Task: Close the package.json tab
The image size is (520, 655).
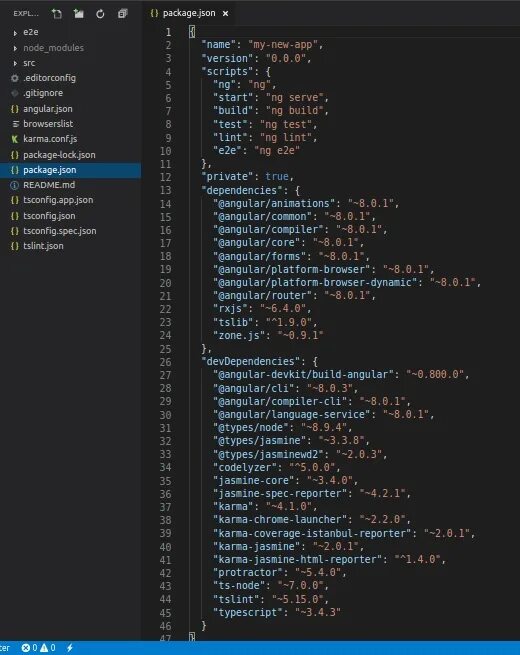Action: (x=226, y=13)
